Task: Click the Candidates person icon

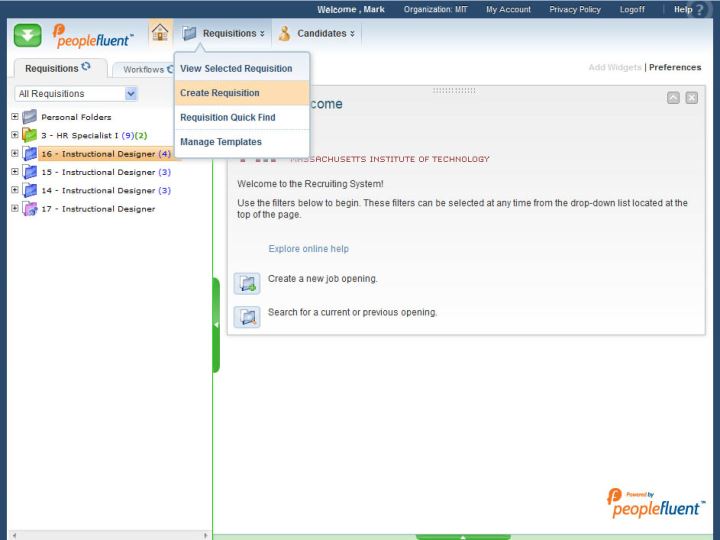Action: point(285,33)
